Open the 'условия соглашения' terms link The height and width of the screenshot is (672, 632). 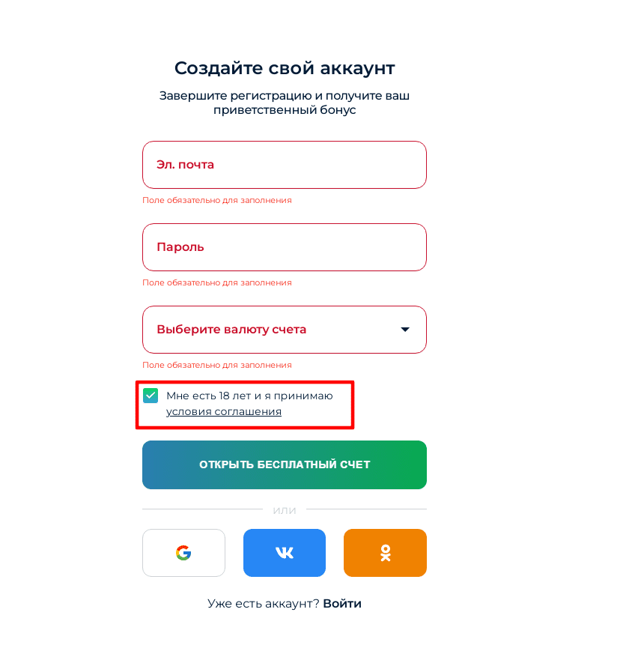224,411
